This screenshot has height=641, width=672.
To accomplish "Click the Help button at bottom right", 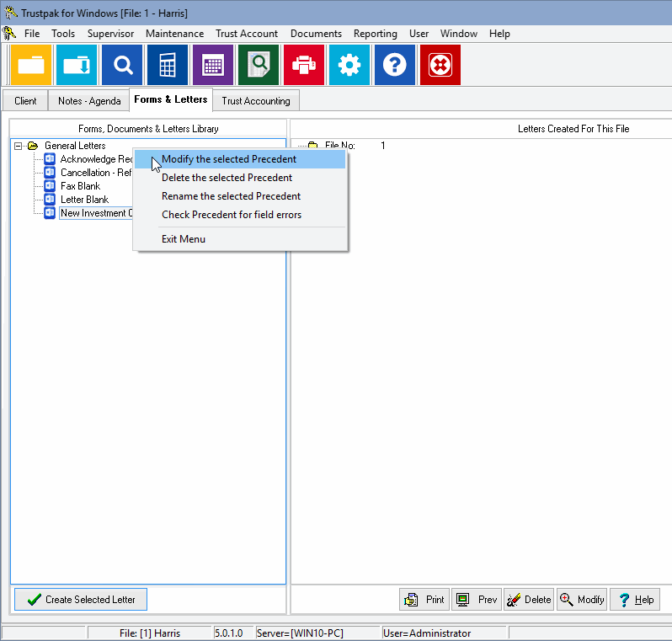I will click(635, 600).
